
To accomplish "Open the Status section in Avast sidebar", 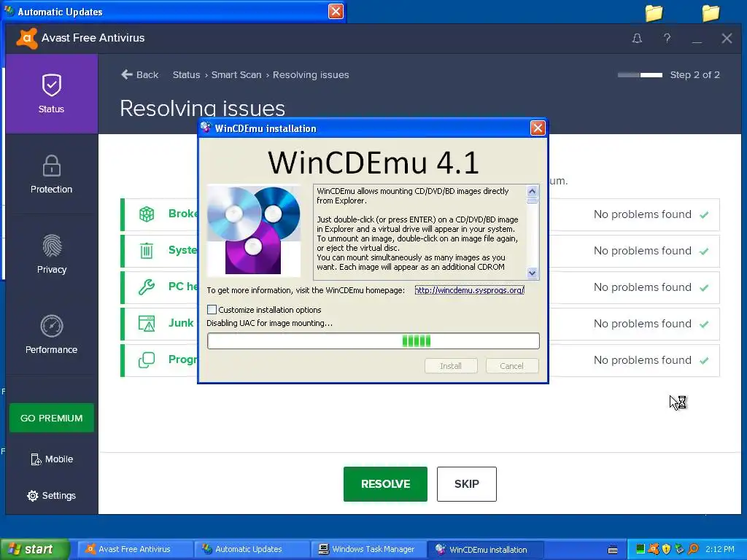I will point(52,94).
